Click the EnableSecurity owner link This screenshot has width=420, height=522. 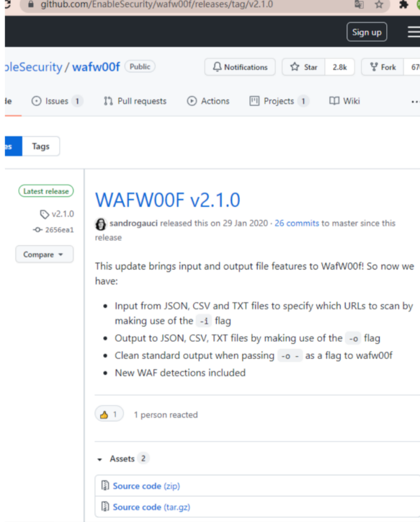tap(33, 67)
